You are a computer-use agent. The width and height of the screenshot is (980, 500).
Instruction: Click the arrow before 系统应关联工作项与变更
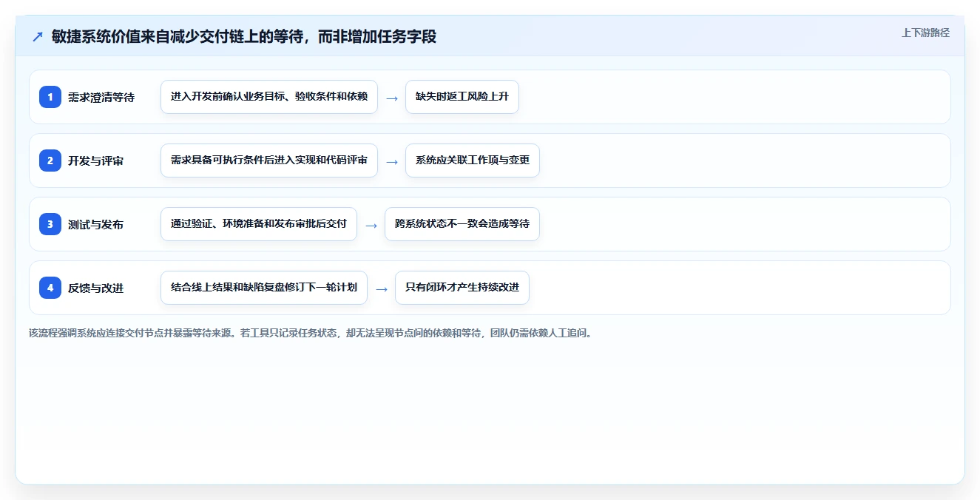tap(392, 161)
